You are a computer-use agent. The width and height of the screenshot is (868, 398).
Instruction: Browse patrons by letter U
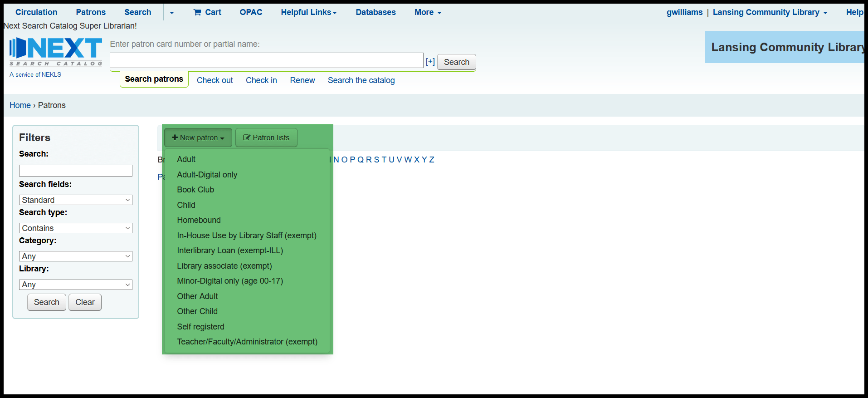tap(391, 160)
